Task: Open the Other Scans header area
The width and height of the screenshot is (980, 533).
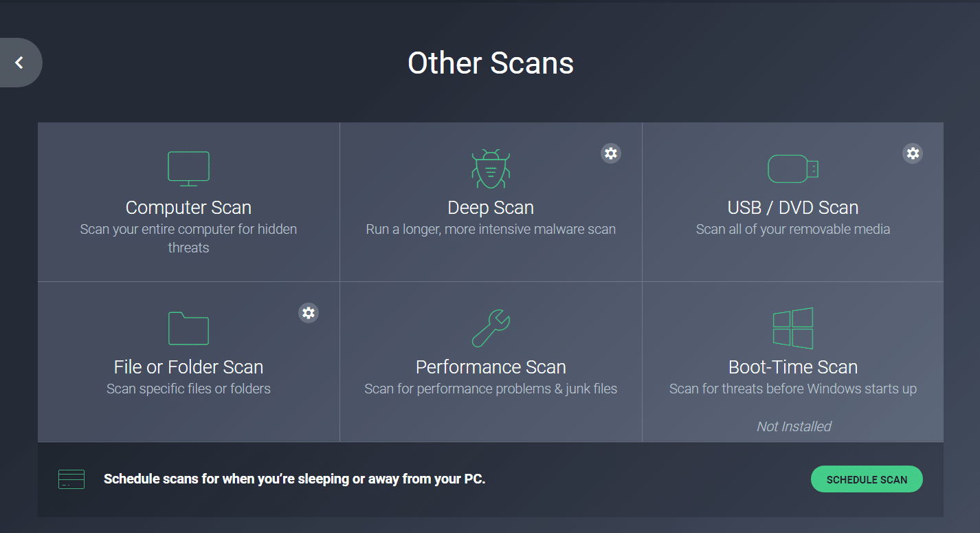Action: pyautogui.click(x=490, y=63)
